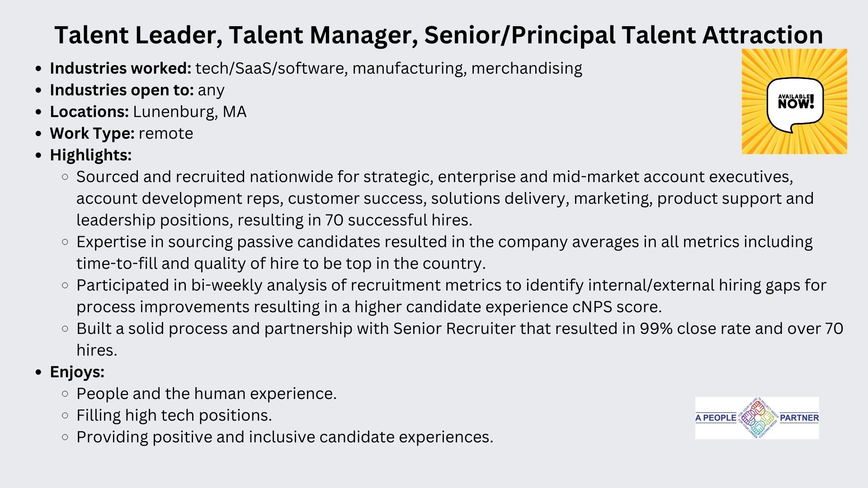Click 'Lunenburg, MA' location text
Screen dimensions: 868x488
[x=190, y=112]
